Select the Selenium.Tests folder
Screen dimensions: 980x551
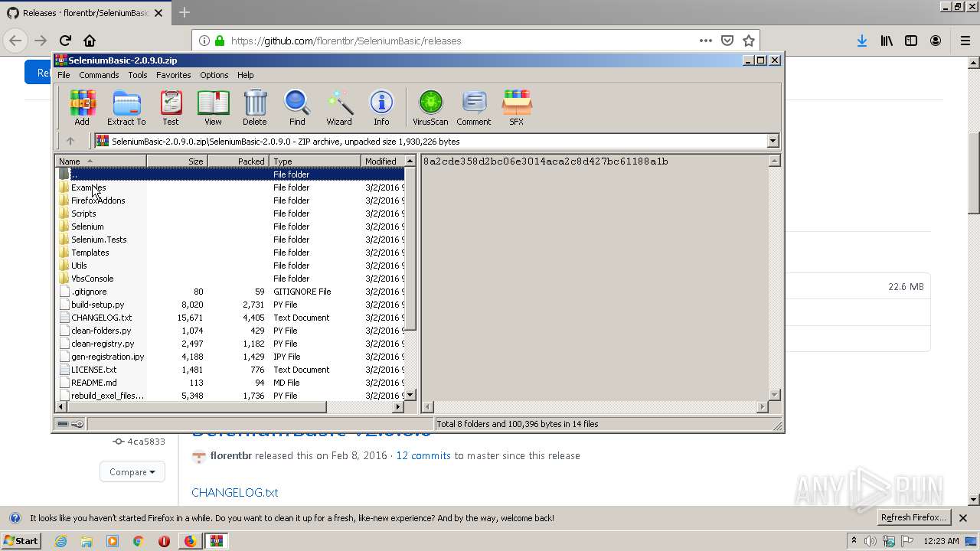pyautogui.click(x=99, y=240)
